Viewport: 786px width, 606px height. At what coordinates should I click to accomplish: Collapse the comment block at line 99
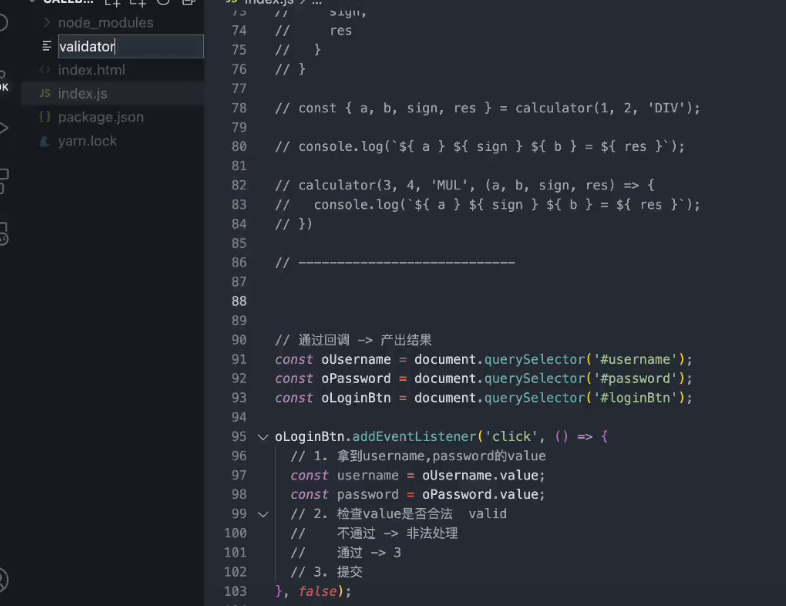point(263,514)
